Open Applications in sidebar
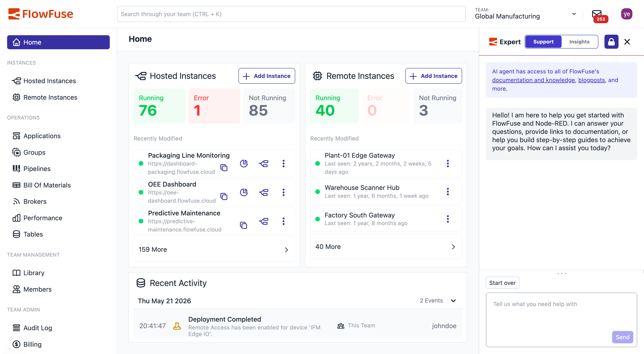Viewport: 644px width, 354px height. click(58, 136)
